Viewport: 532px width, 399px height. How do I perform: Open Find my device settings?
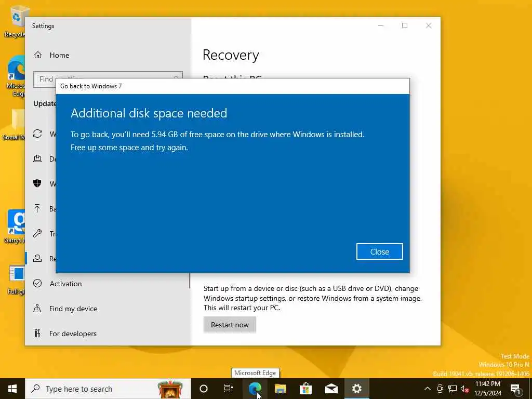click(73, 309)
